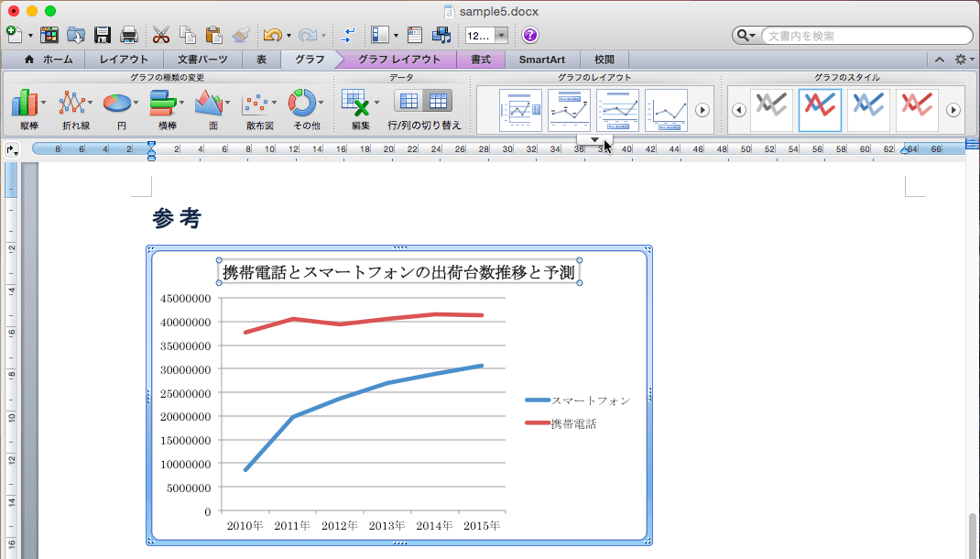Viewport: 980px width, 559px height.
Task: Open the undo history dropdown arrow
Action: [289, 36]
